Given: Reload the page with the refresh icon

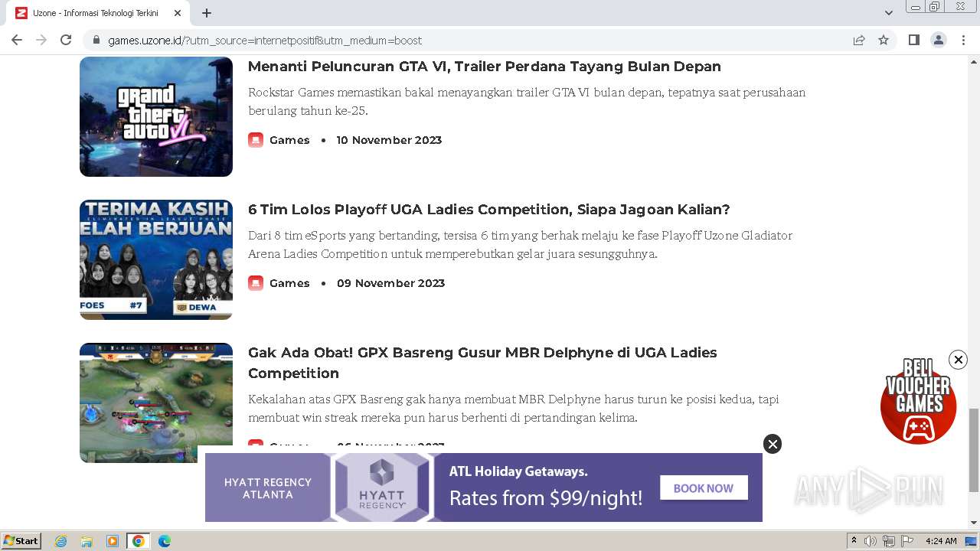Looking at the screenshot, I should 66,40.
